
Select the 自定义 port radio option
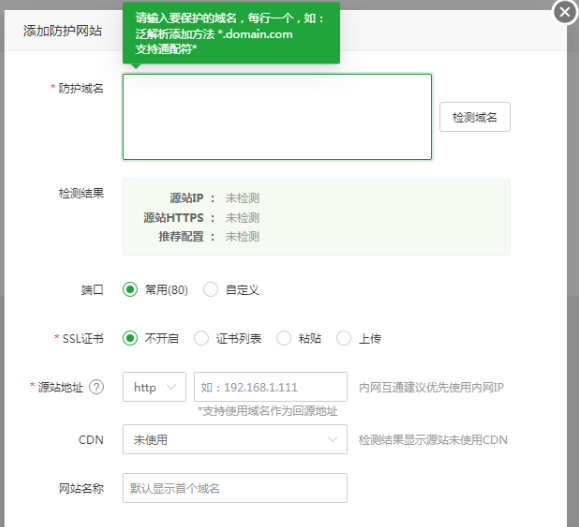(x=210, y=290)
